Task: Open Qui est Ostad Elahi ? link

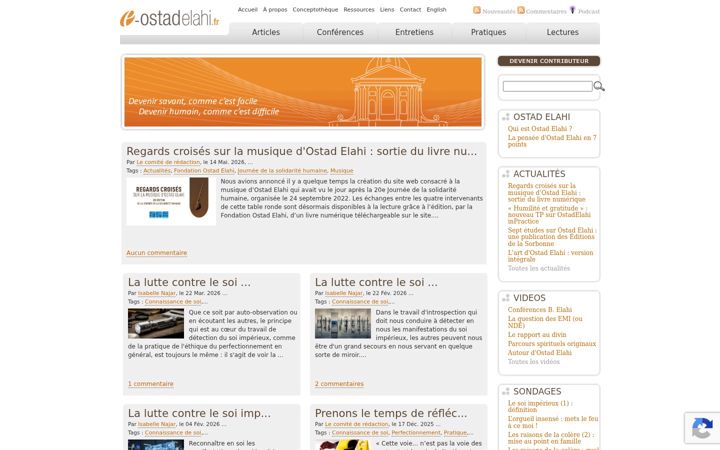Action: click(540, 129)
